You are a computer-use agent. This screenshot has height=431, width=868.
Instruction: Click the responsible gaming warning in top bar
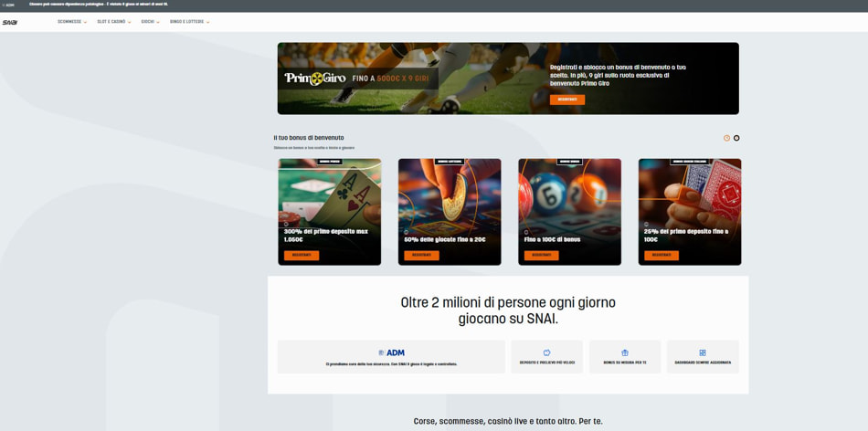[x=99, y=5]
